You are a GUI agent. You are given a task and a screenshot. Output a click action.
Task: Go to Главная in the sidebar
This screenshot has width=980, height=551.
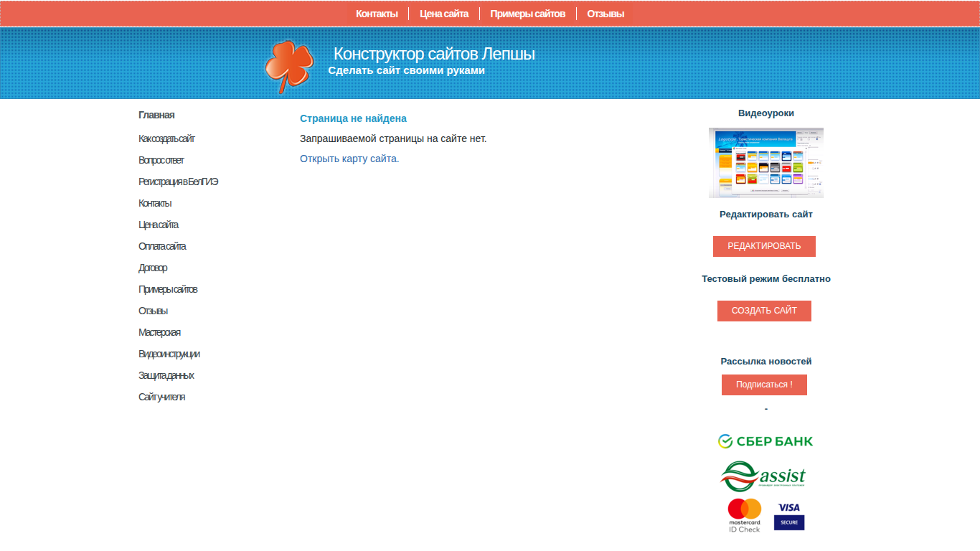coord(156,115)
